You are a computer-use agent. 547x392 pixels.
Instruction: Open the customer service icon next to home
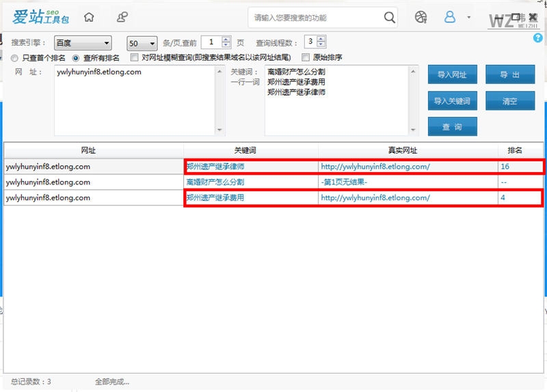click(x=122, y=18)
